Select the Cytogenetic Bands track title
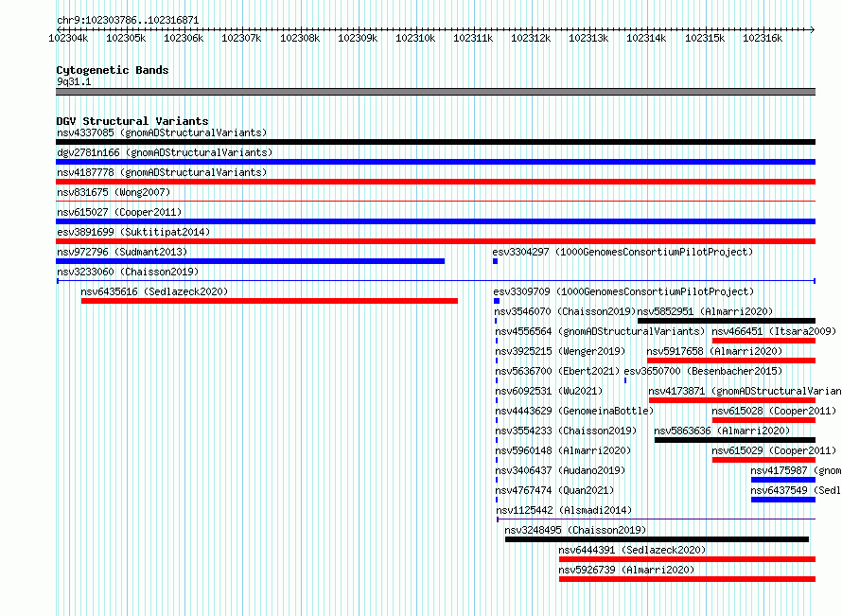The height and width of the screenshot is (616, 842). 113,70
